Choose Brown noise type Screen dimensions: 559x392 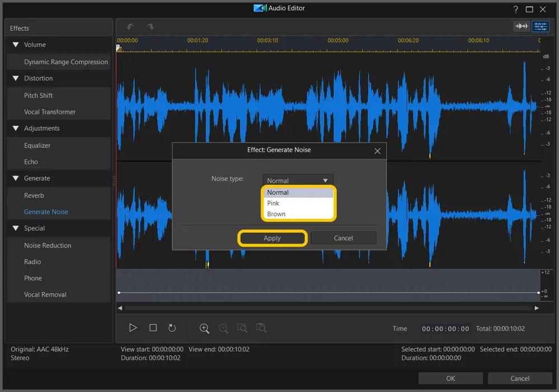pyautogui.click(x=299, y=214)
